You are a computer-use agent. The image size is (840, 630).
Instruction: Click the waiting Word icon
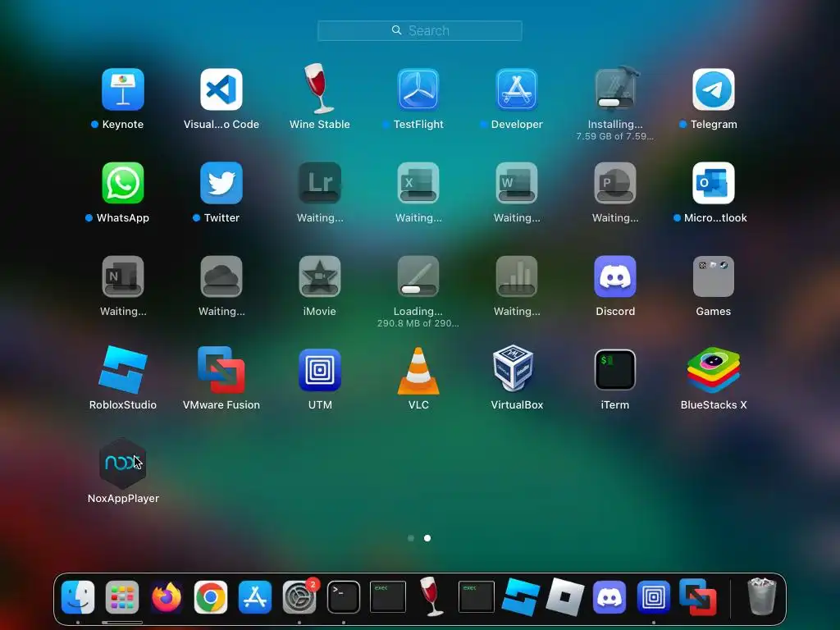517,183
